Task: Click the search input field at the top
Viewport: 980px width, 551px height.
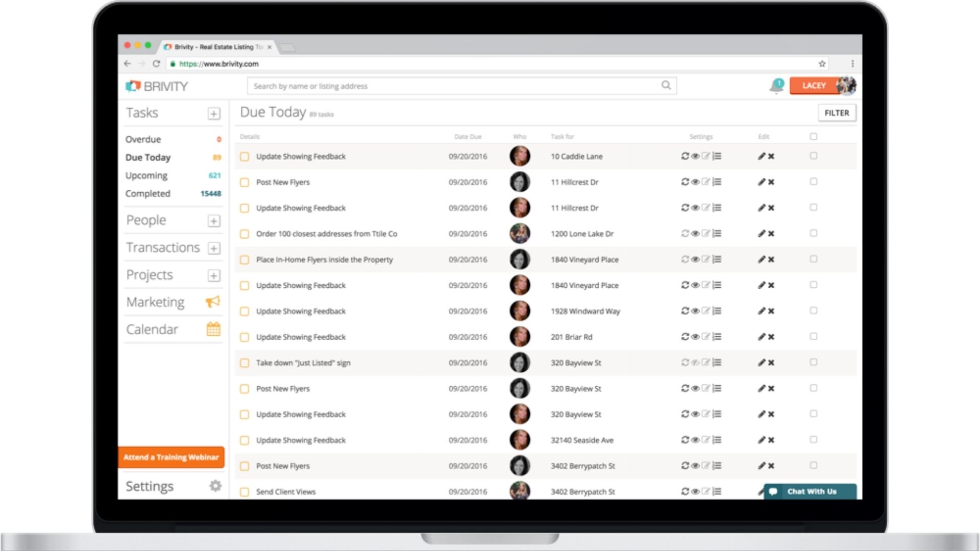Action: [x=462, y=85]
